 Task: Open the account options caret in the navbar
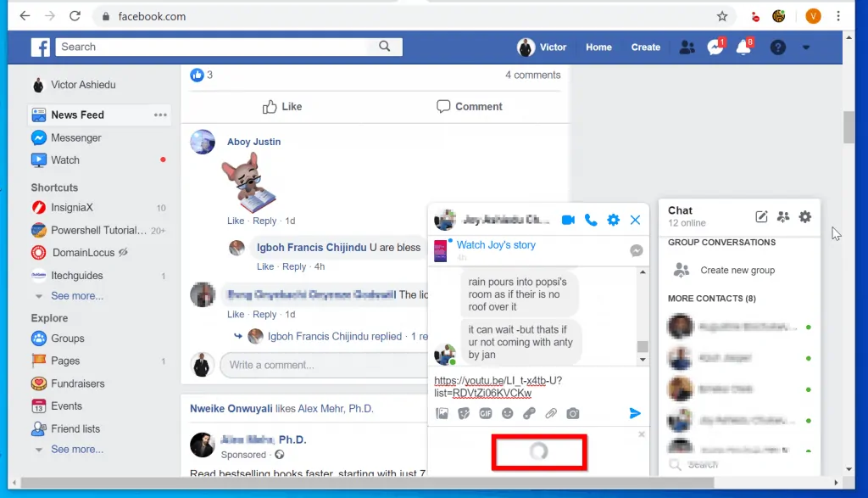click(805, 48)
